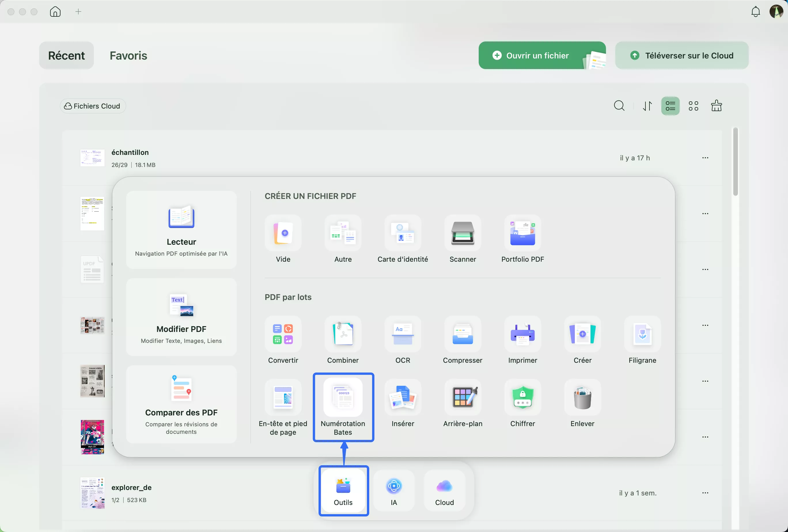The width and height of the screenshot is (788, 532).
Task: Open the Compresser tool
Action: point(463,335)
